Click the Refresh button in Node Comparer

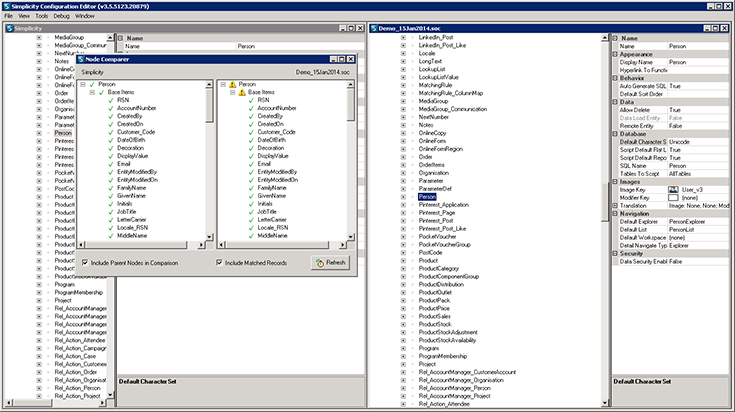pos(330,262)
